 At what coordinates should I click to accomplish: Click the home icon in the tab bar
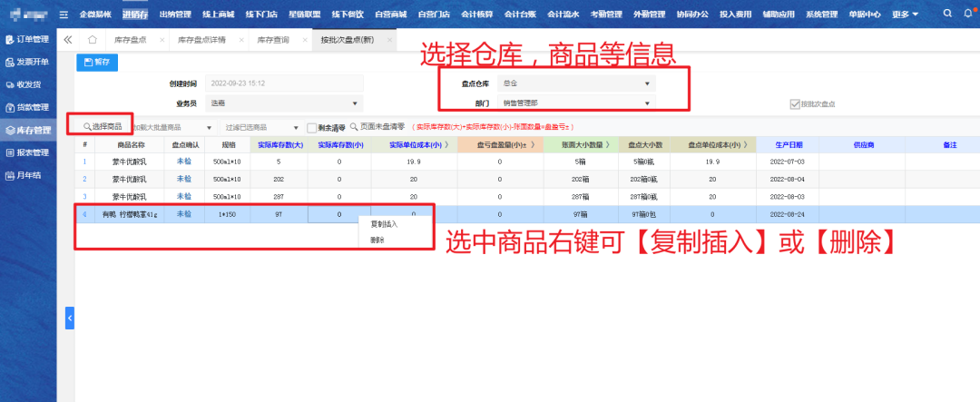point(93,40)
